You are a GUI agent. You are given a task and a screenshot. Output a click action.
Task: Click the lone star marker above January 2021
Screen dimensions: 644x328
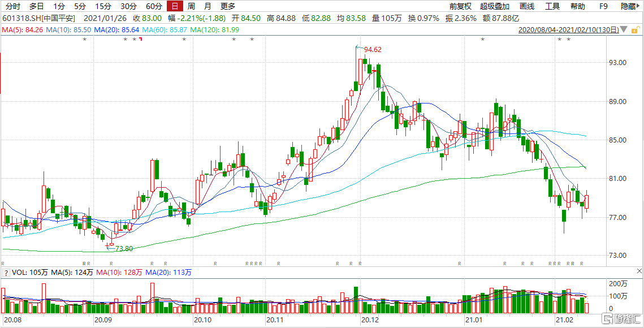(483, 39)
